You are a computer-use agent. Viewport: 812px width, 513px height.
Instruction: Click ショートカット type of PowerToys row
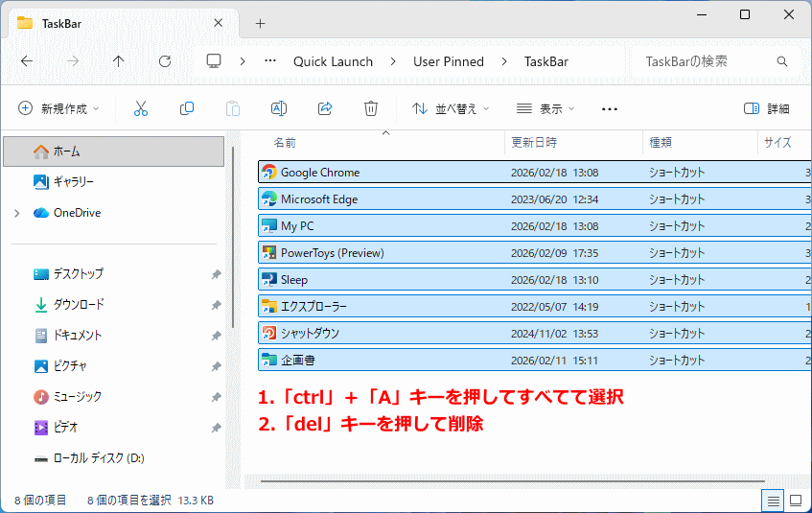click(x=677, y=253)
